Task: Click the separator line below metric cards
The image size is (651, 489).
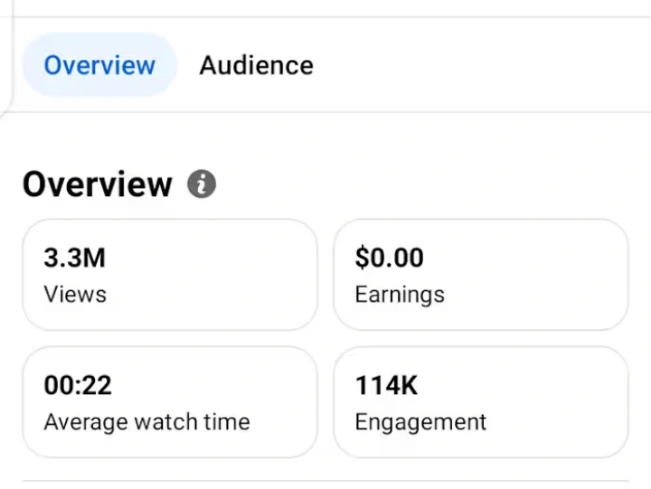Action: (325, 481)
